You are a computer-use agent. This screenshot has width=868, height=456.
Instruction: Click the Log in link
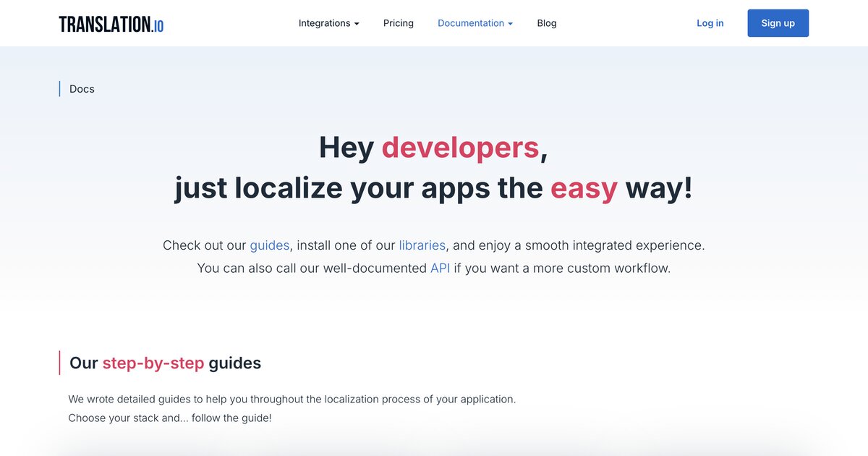[x=710, y=23]
